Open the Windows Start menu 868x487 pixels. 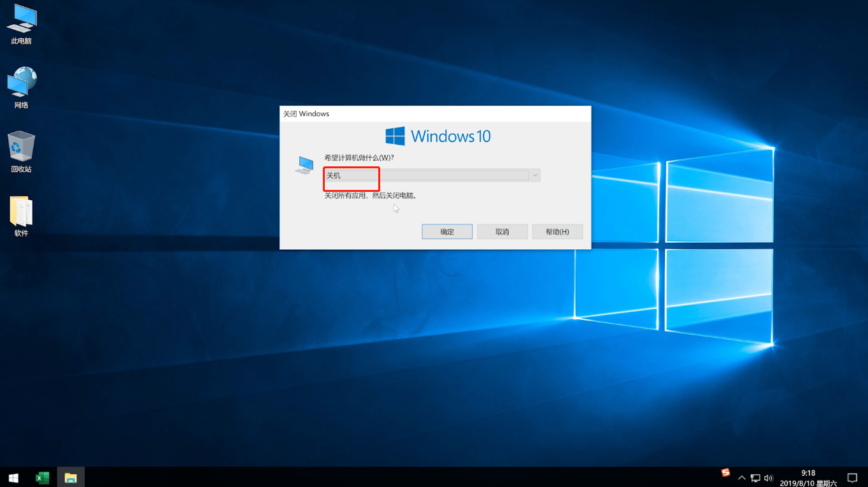click(x=13, y=477)
